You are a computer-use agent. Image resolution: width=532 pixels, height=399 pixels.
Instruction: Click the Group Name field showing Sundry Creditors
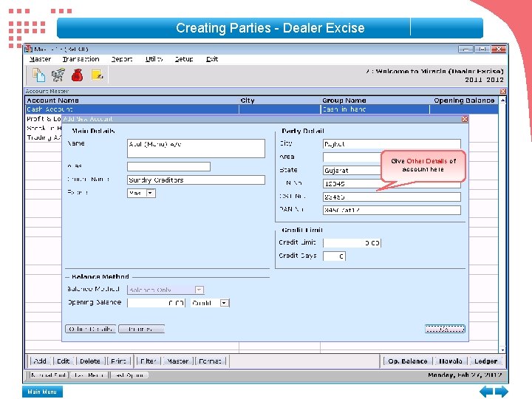coord(196,180)
